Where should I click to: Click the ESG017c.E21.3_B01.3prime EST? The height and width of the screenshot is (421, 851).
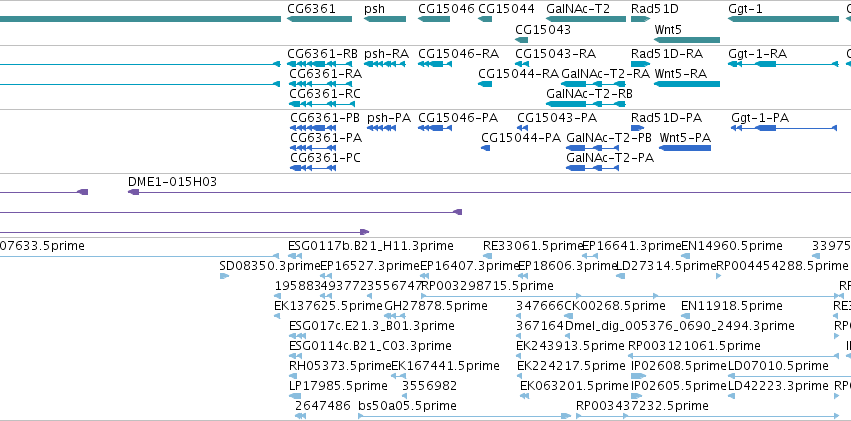(x=298, y=336)
